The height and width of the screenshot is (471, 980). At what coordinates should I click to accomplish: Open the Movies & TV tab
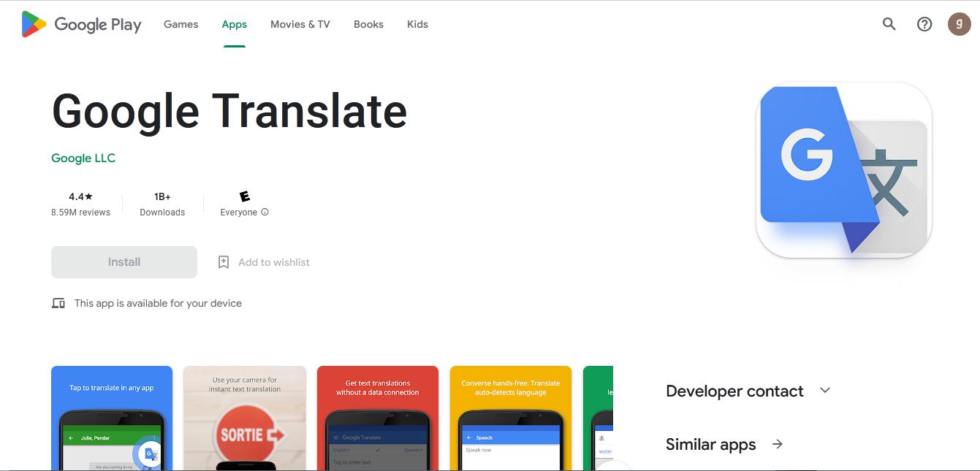(x=300, y=24)
